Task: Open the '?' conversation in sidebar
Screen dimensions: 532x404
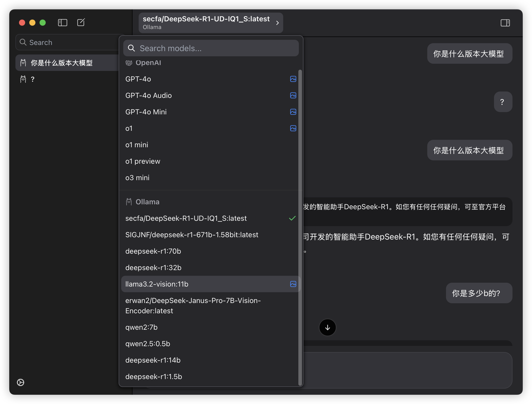Action: pyautogui.click(x=33, y=79)
